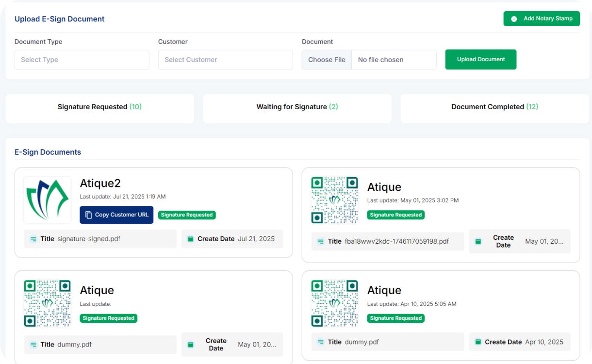Click the Signature Requested badge on Atique2 card
Image resolution: width=592 pixels, height=364 pixels.
pos(187,215)
